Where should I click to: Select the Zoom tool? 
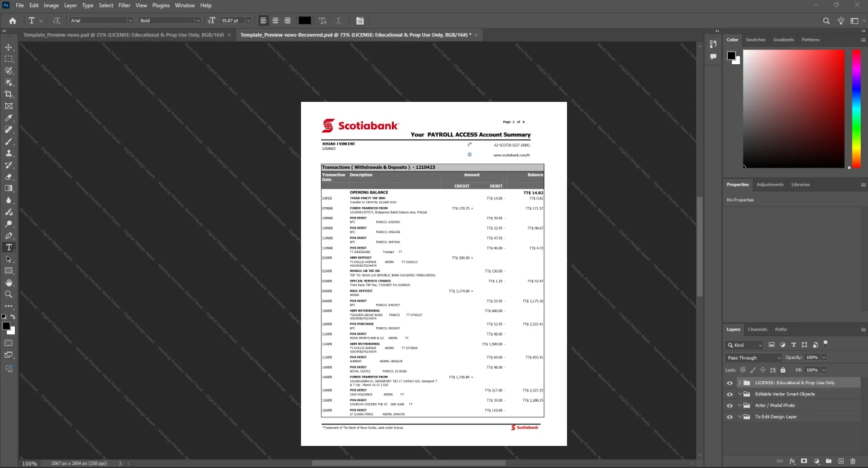(x=9, y=294)
